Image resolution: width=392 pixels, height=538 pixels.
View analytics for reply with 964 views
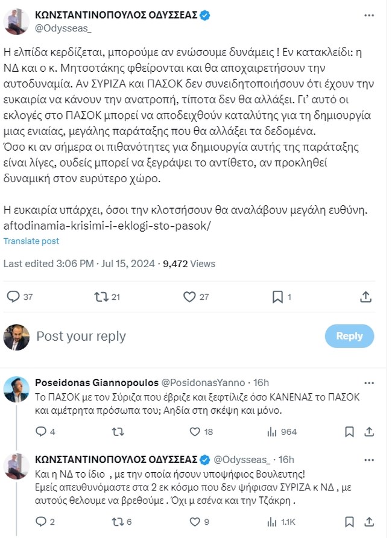tap(272, 431)
